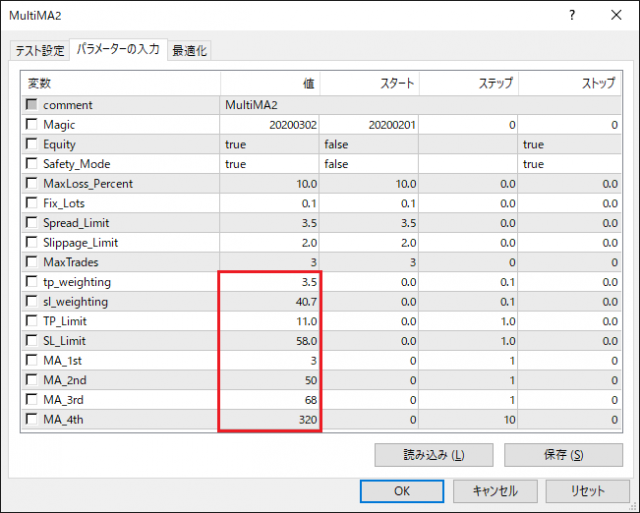Click the Slippage_Limit variable name
This screenshot has height=513, width=640.
pyautogui.click(x=80, y=243)
